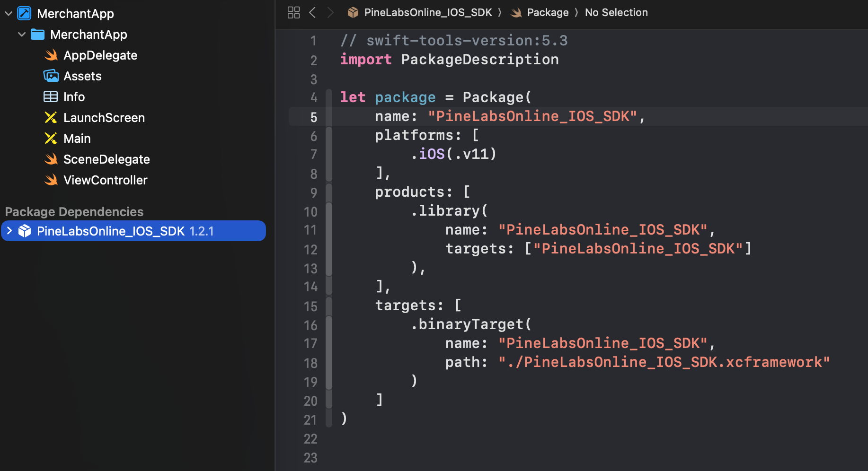Click line number 1 in the gutter
The width and height of the screenshot is (868, 471).
coord(313,41)
